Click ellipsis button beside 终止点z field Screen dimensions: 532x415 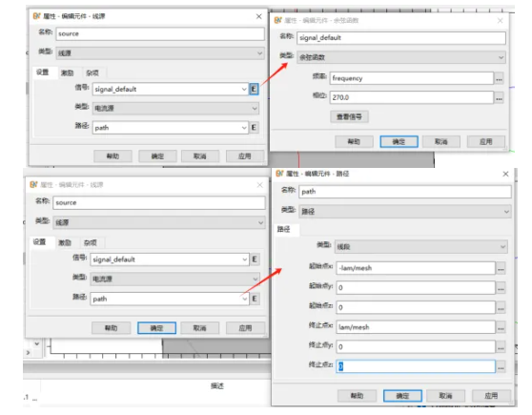pyautogui.click(x=501, y=366)
